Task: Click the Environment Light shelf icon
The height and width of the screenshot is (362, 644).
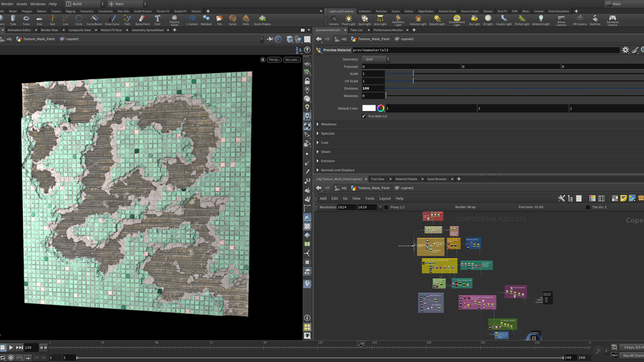Action: pos(456,19)
